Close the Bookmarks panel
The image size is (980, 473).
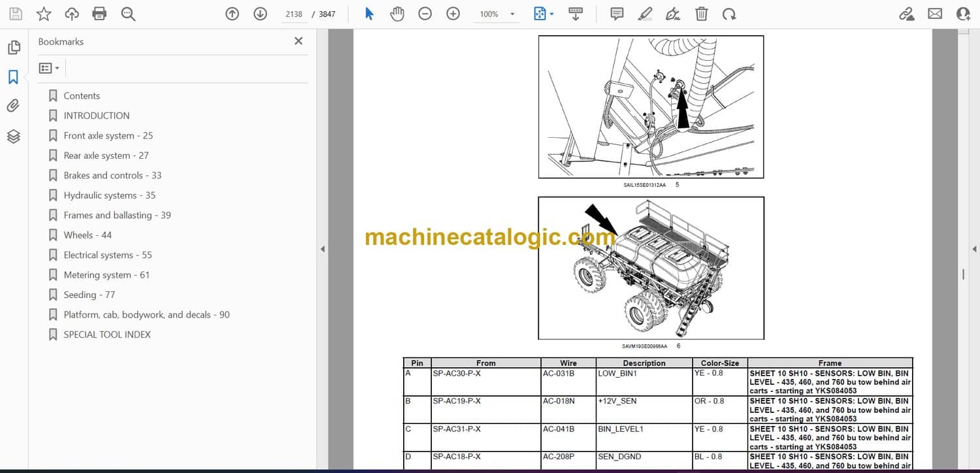pyautogui.click(x=299, y=41)
